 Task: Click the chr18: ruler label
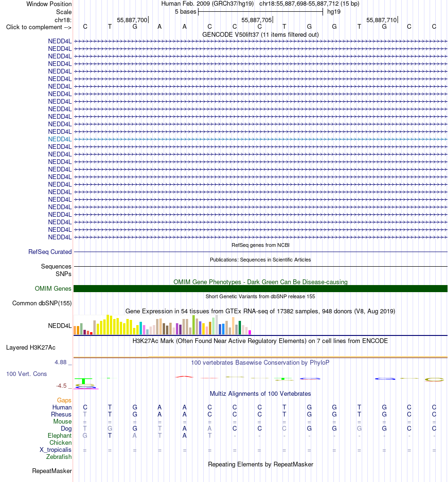click(x=63, y=20)
